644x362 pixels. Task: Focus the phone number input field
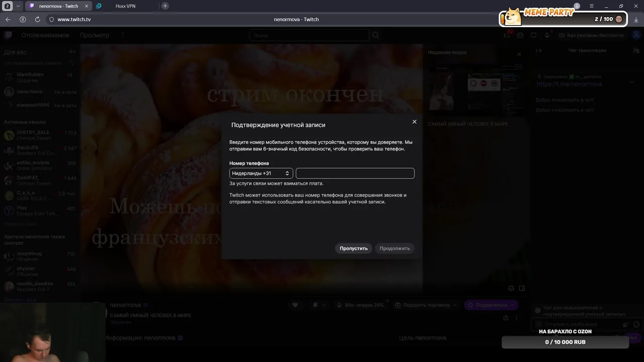click(x=355, y=173)
